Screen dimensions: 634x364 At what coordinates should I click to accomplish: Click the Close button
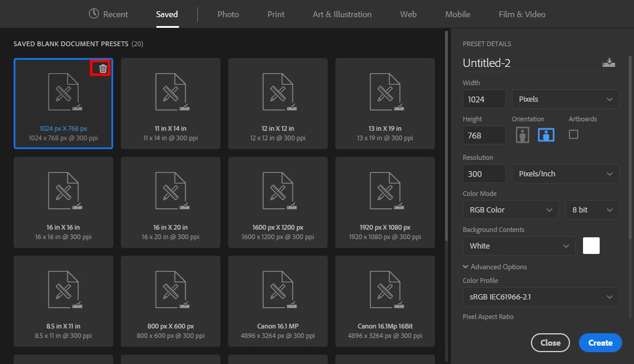[550, 343]
